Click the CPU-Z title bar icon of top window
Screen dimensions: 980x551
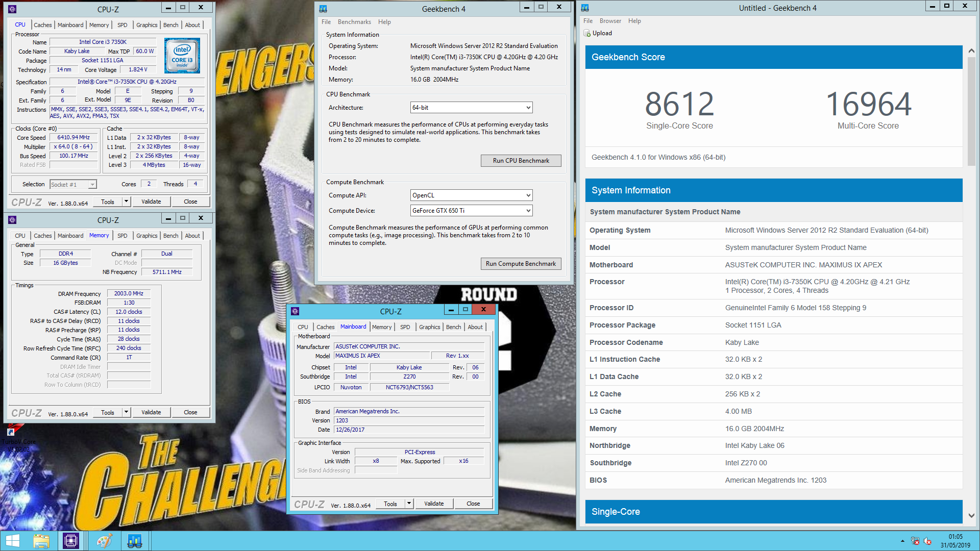[12, 9]
